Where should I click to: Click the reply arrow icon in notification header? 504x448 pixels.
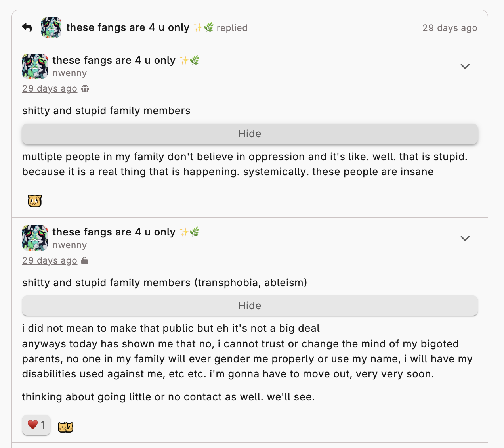point(27,27)
